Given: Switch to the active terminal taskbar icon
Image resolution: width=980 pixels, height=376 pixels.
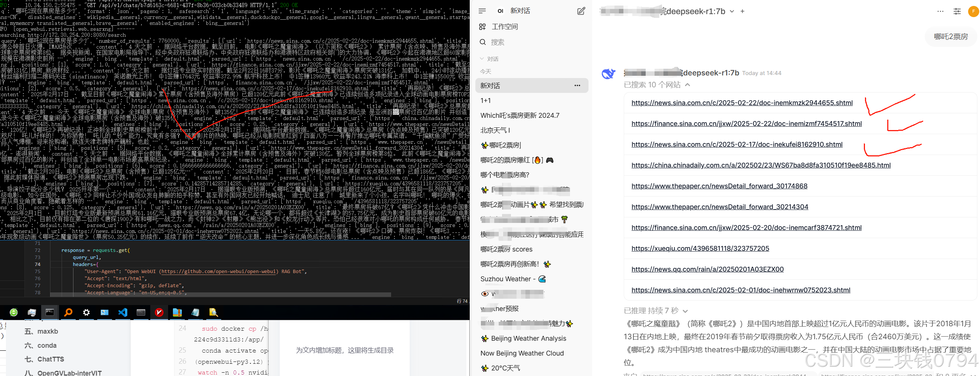Looking at the screenshot, I should pos(50,312).
